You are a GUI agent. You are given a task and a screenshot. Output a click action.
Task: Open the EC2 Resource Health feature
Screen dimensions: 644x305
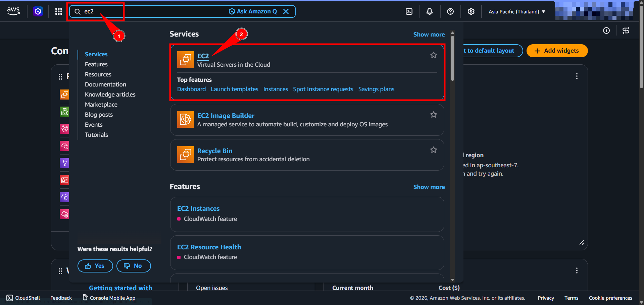click(209, 247)
